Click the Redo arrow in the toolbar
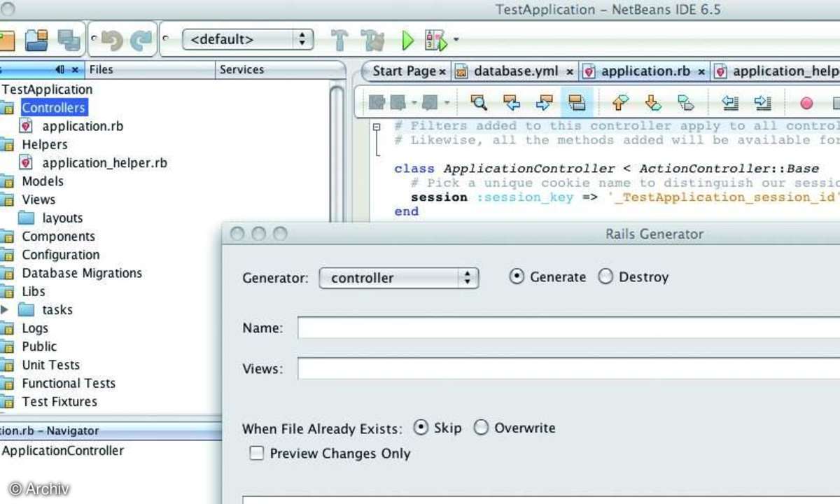Screen dimensions: 840x504 (x=141, y=40)
